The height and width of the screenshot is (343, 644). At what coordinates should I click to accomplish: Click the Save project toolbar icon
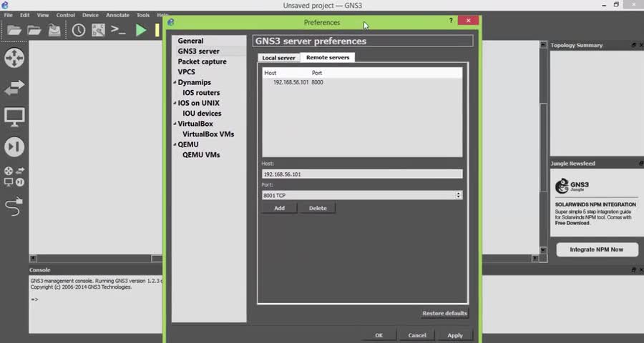[54, 30]
